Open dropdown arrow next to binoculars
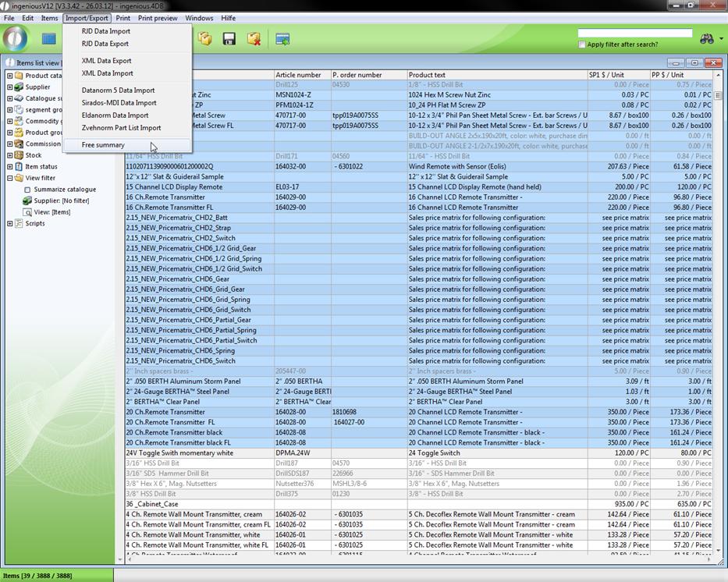728x582 pixels. (720, 39)
